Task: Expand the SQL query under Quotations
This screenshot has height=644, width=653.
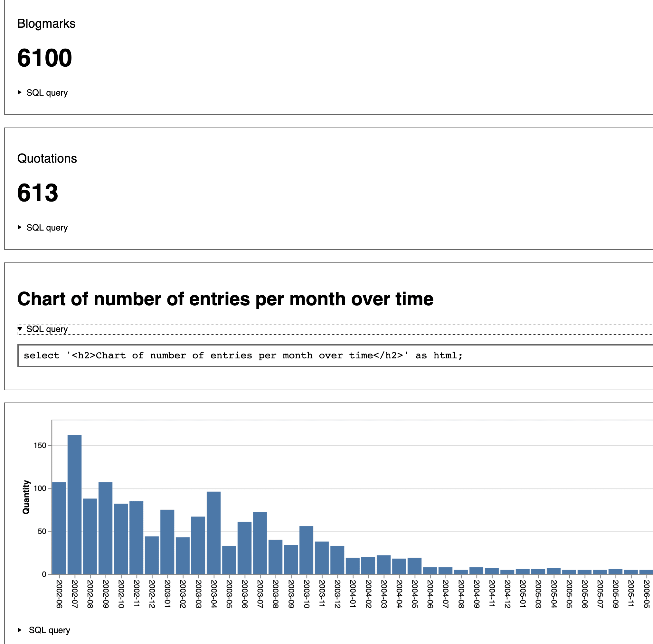Action: (x=47, y=227)
